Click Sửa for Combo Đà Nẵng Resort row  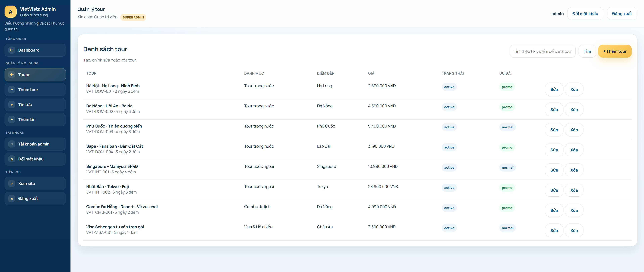click(554, 210)
